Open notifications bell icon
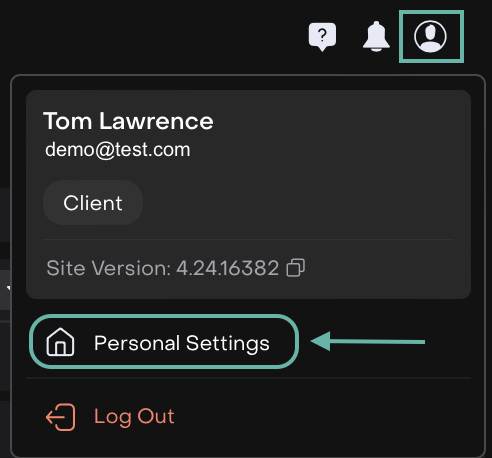This screenshot has width=492, height=458. click(376, 36)
